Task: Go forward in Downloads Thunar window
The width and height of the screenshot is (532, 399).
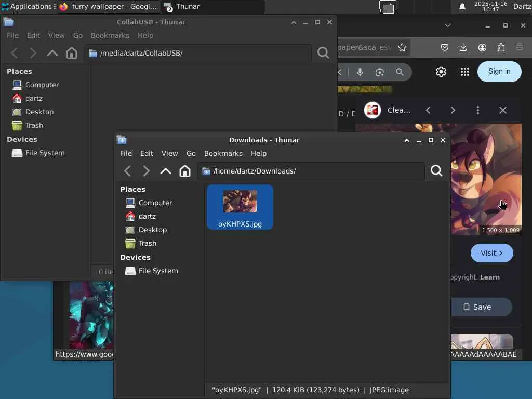Action: (146, 171)
